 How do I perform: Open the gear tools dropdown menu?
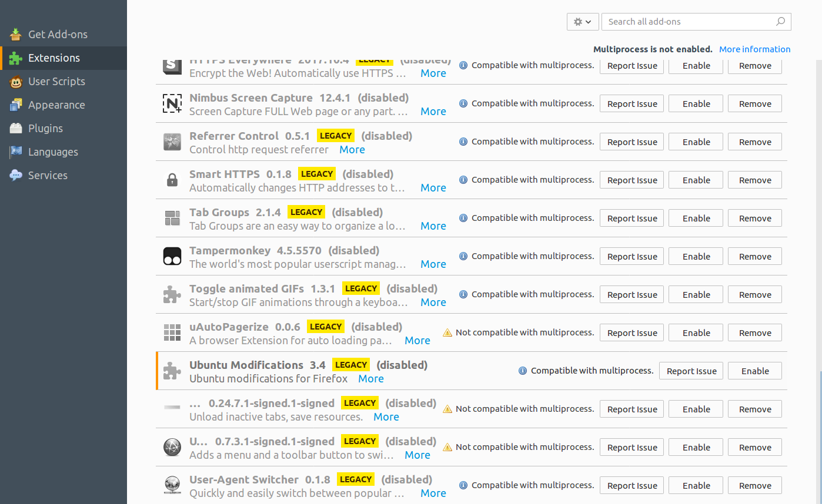(x=583, y=22)
